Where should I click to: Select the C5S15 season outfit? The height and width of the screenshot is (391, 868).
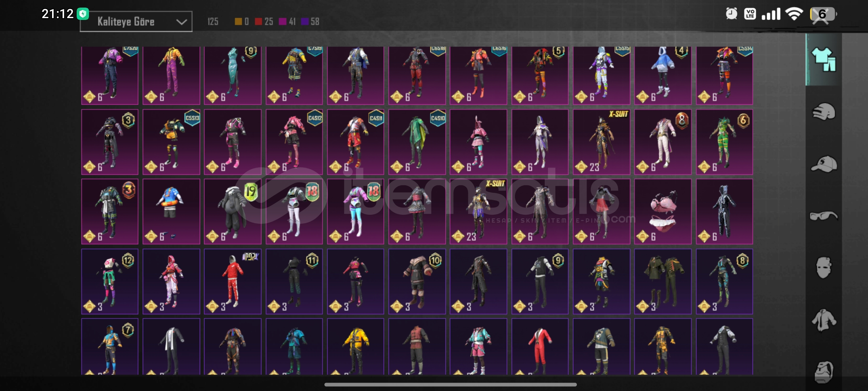[601, 75]
